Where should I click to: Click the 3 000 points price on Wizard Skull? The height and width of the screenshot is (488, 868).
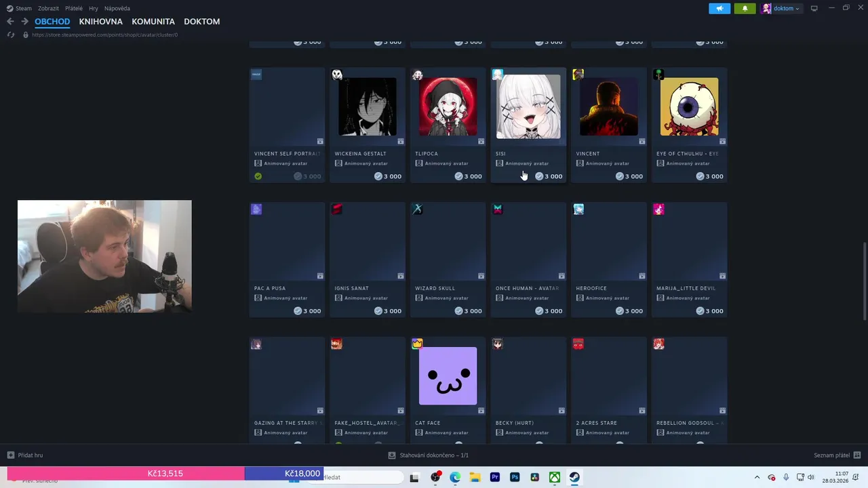(468, 311)
